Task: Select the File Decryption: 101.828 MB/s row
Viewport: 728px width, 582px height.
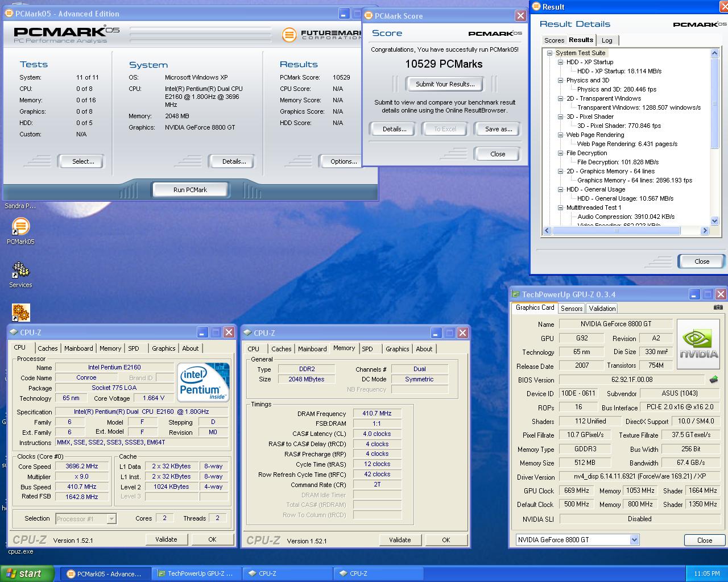Action: 618,162
